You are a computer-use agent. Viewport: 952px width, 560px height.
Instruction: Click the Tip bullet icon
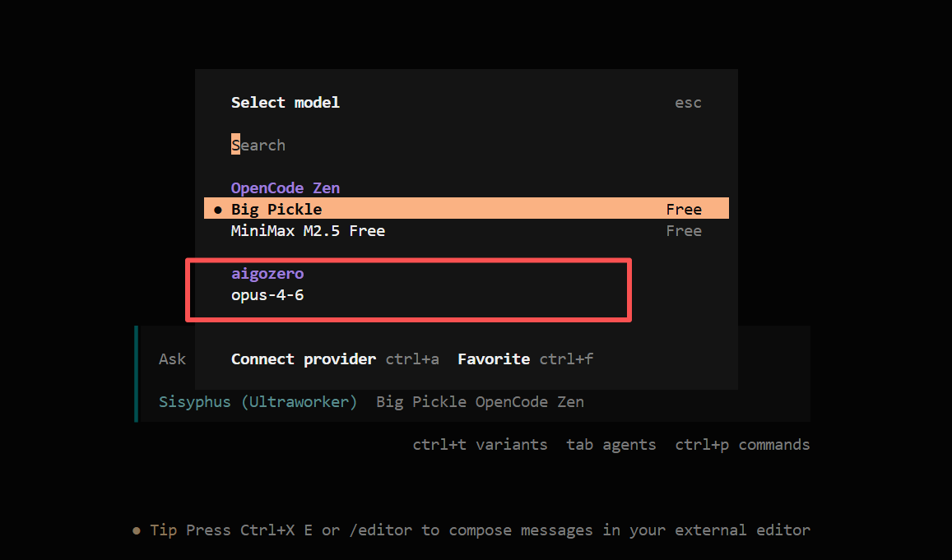pyautogui.click(x=137, y=530)
